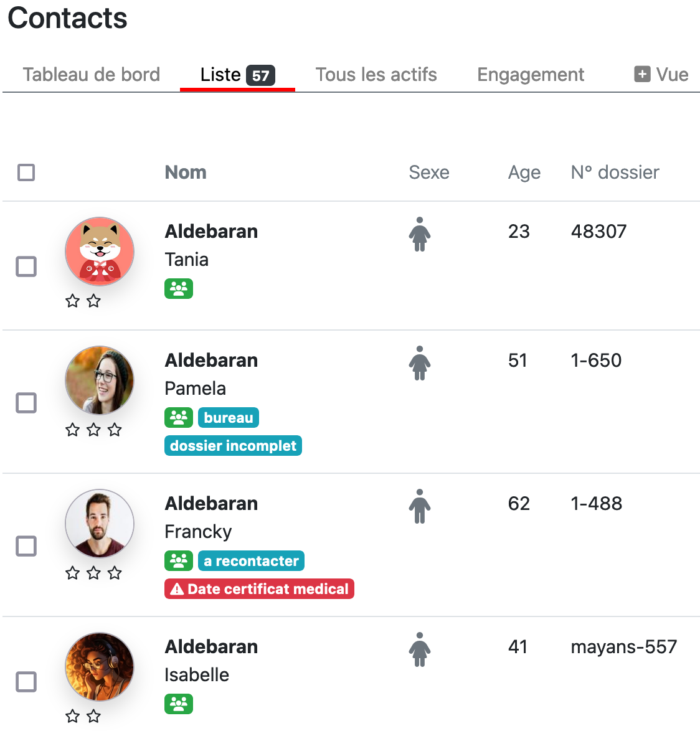Switch to the Tableau de bord tab
700x736 pixels.
[92, 75]
